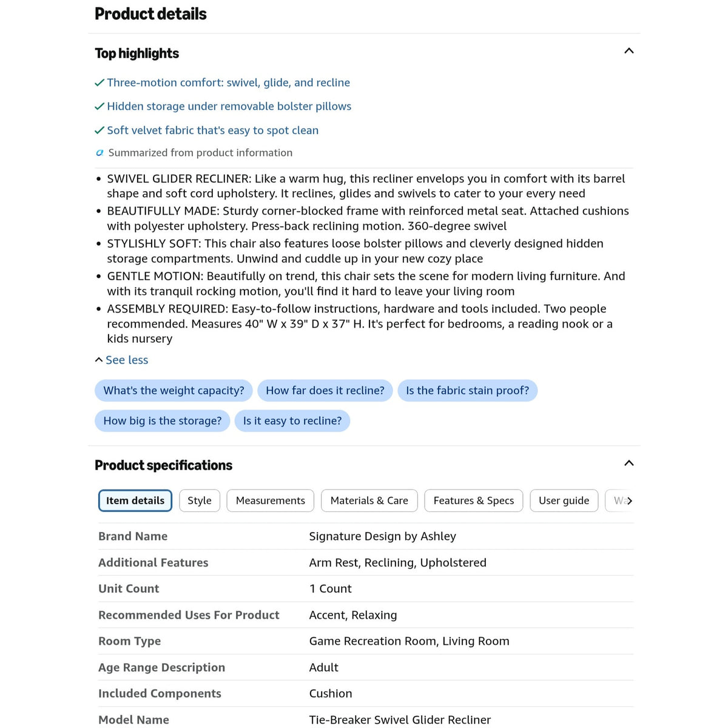Click the checkmark beside Hidden storage highlight
Screen dimensions: 728x728
tap(99, 106)
